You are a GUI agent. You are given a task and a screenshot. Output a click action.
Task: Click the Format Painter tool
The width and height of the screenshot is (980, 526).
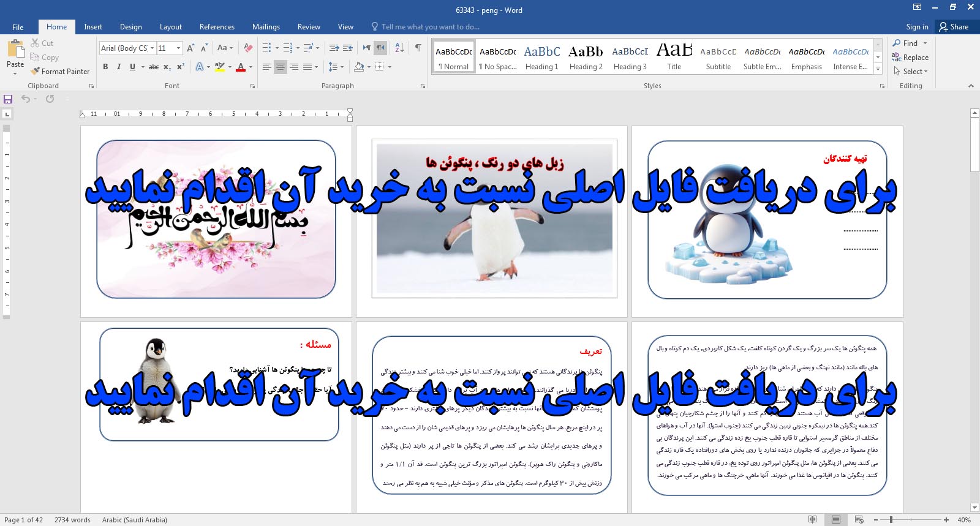tap(60, 72)
